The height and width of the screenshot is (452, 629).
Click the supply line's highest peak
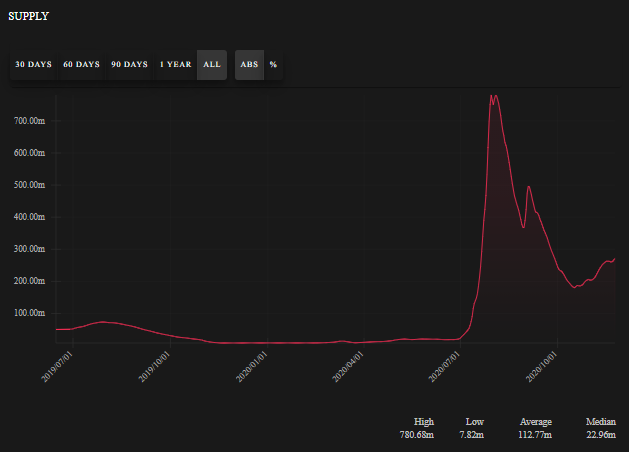coord(491,96)
